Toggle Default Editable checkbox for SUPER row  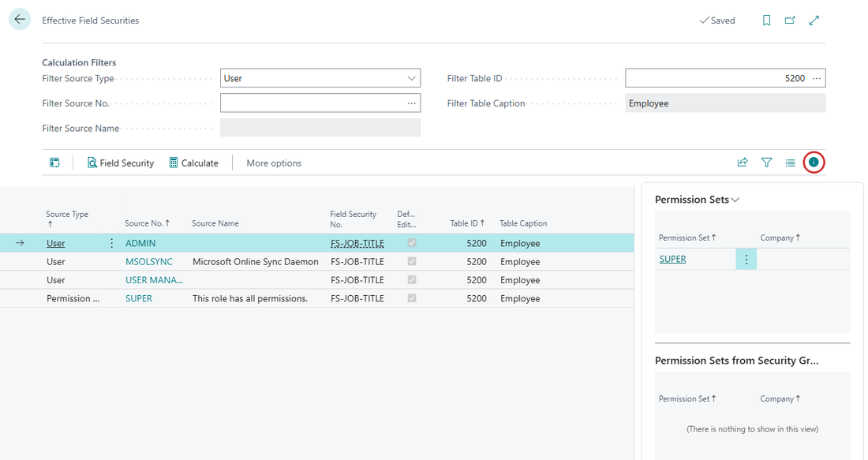point(412,297)
